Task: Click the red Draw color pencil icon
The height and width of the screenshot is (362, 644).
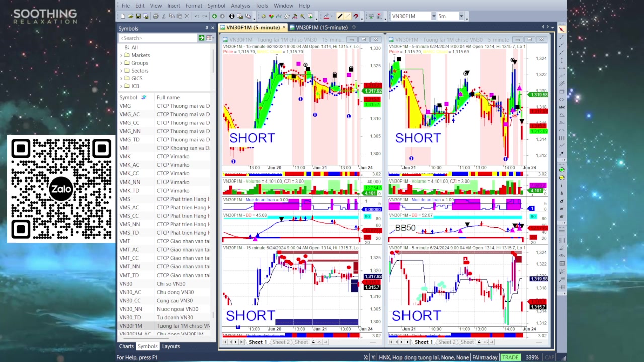Action: [x=326, y=16]
